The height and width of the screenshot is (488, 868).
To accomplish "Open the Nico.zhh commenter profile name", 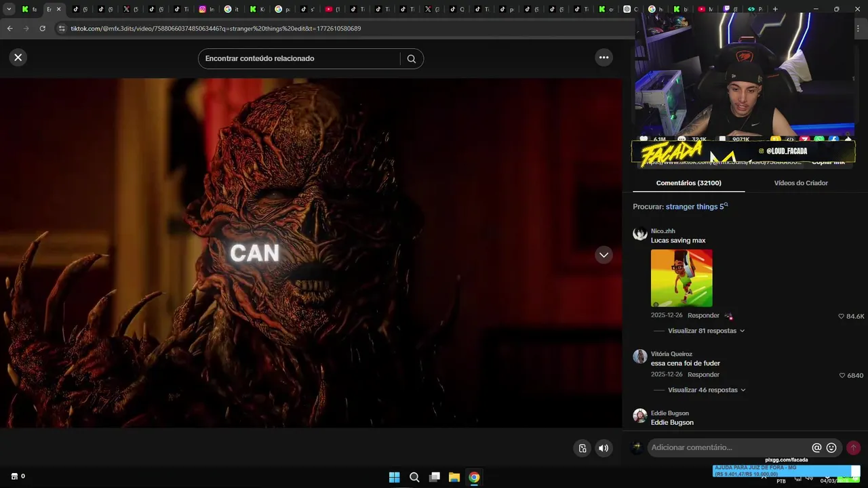I will [663, 231].
